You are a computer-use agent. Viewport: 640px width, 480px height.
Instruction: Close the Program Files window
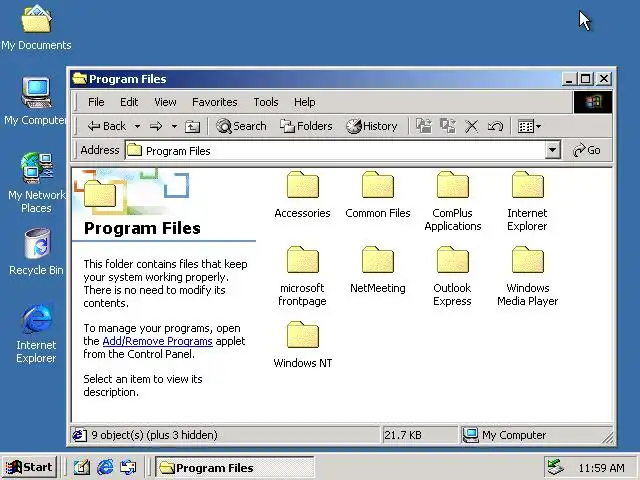pyautogui.click(x=604, y=78)
